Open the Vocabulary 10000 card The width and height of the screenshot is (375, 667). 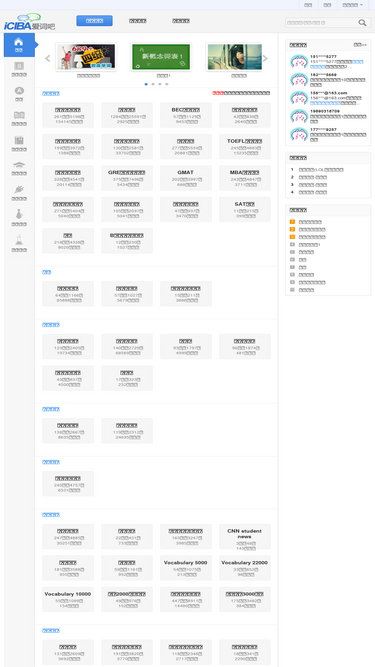[68, 599]
